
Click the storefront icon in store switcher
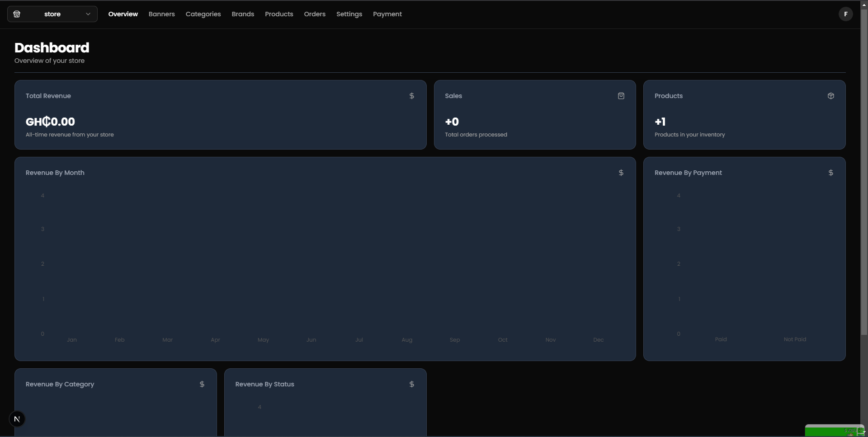(x=17, y=14)
